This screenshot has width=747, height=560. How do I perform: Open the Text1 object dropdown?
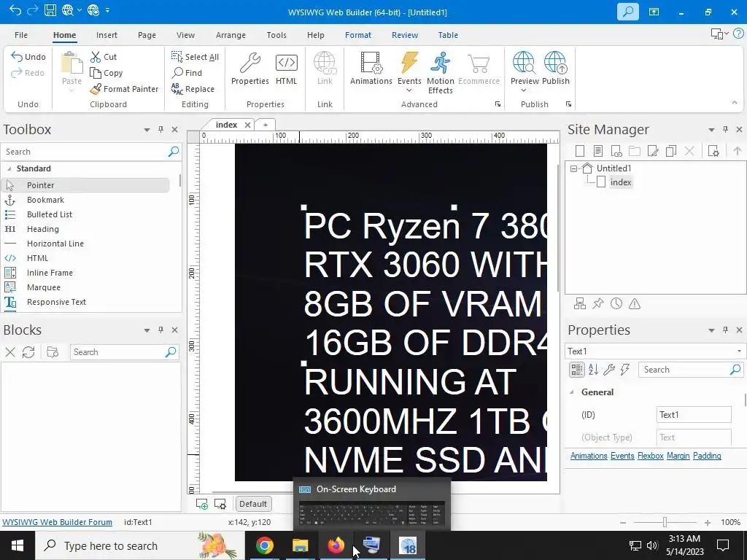[x=739, y=351]
